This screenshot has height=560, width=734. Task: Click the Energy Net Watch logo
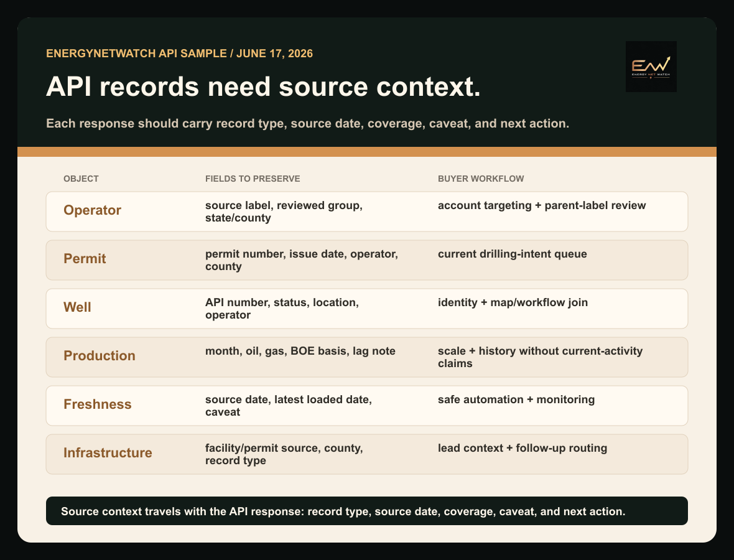coord(651,67)
